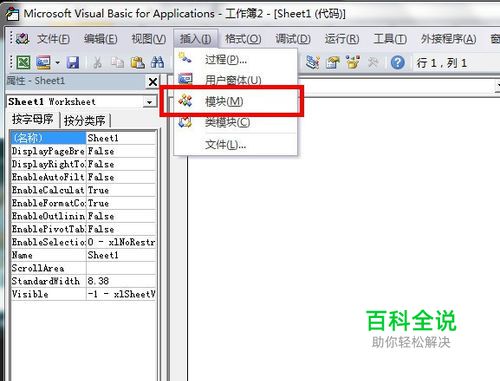500x381 pixels.
Task: Open the 格式(O) menu
Action: click(x=243, y=39)
